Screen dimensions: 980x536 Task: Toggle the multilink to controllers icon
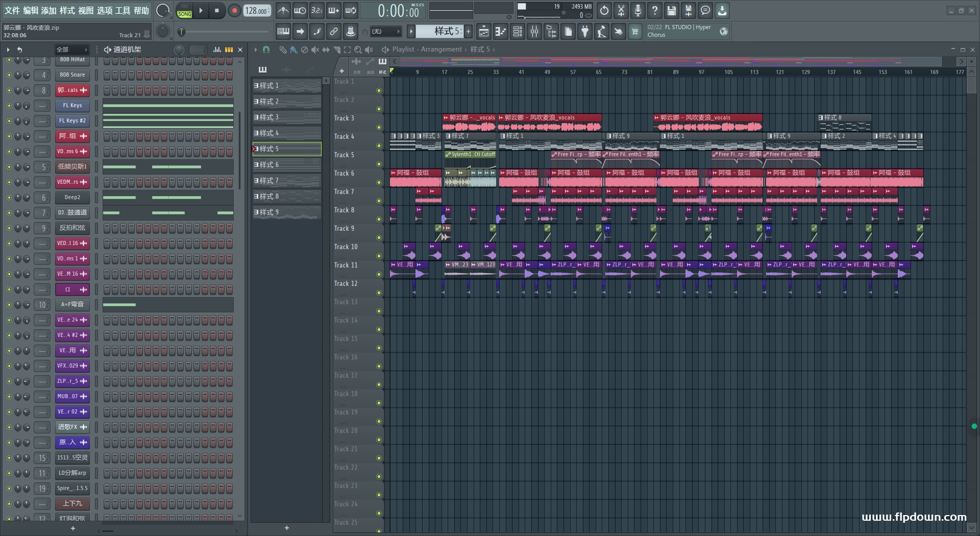(351, 32)
